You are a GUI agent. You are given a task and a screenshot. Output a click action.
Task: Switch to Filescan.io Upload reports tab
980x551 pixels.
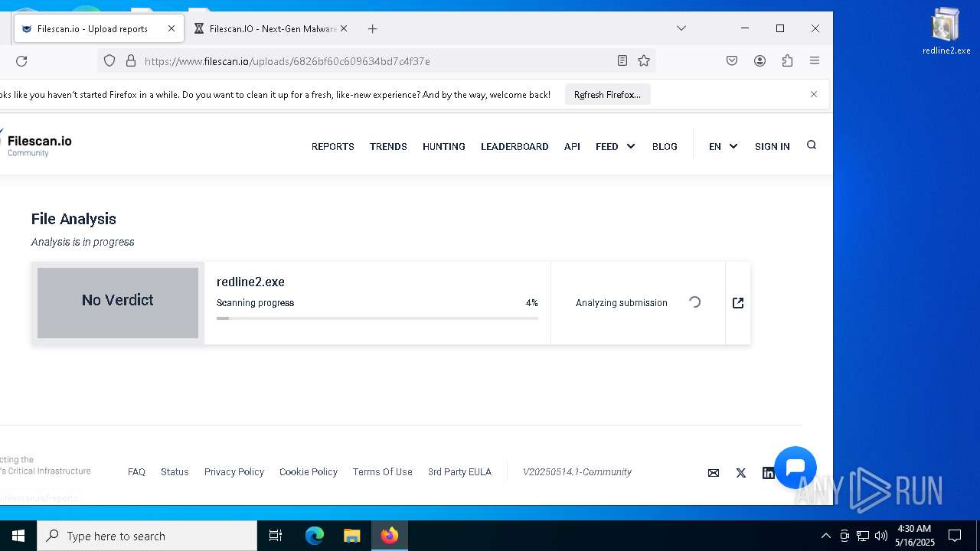pos(98,28)
